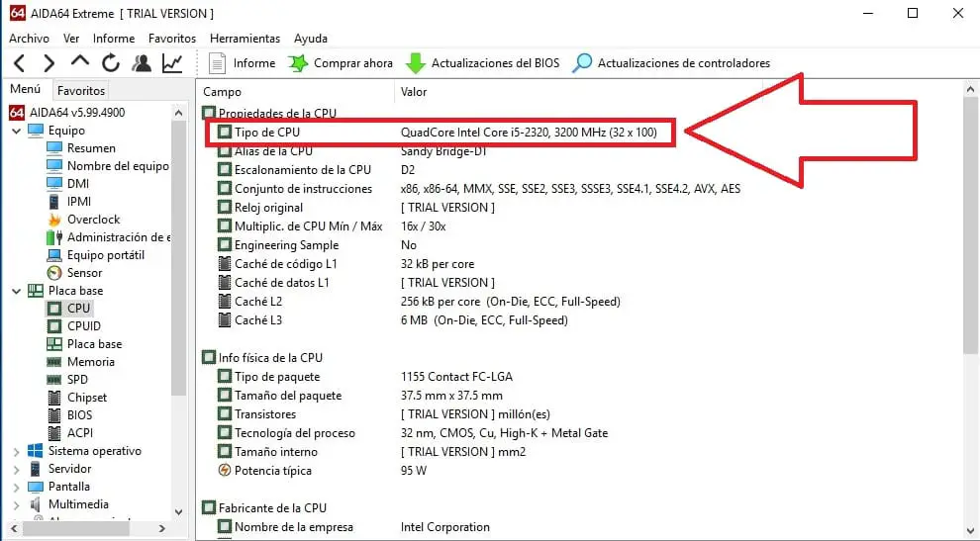Open Actualizaciones del BIOS
980x541 pixels.
pyautogui.click(x=482, y=63)
